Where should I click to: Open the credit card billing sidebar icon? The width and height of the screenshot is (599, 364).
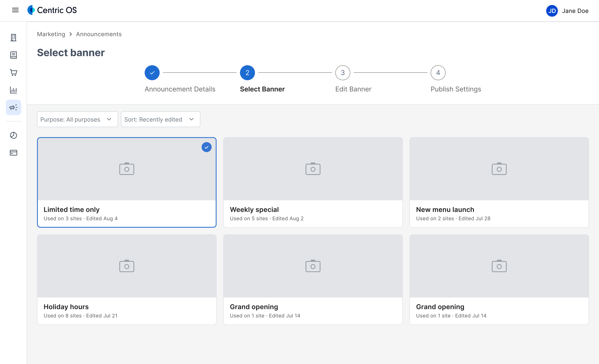13,153
